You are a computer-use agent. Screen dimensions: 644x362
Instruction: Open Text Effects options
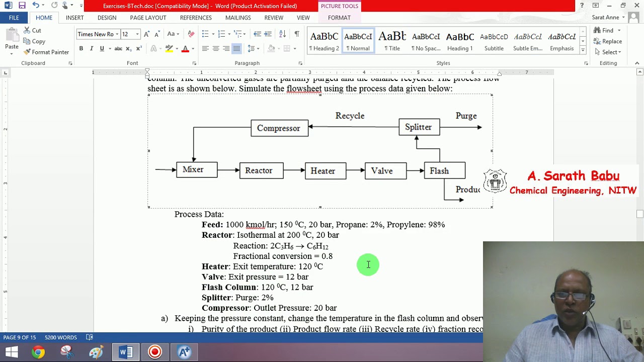153,48
